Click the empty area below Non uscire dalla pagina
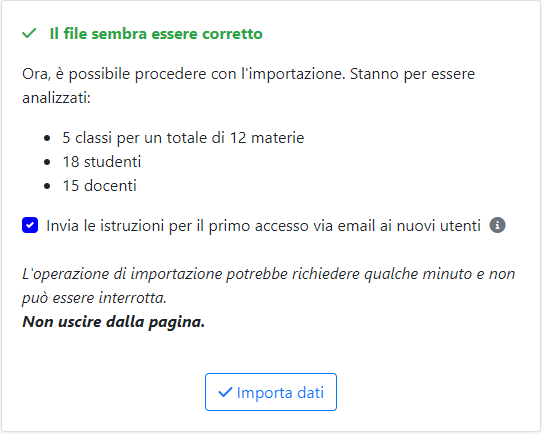Image resolution: width=542 pixels, height=434 pixels. coord(271,351)
